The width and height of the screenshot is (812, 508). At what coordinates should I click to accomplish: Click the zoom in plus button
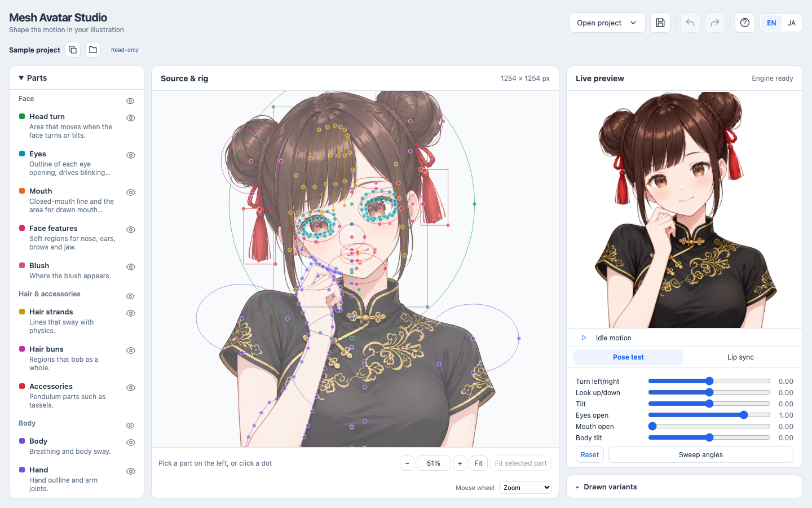tap(460, 463)
